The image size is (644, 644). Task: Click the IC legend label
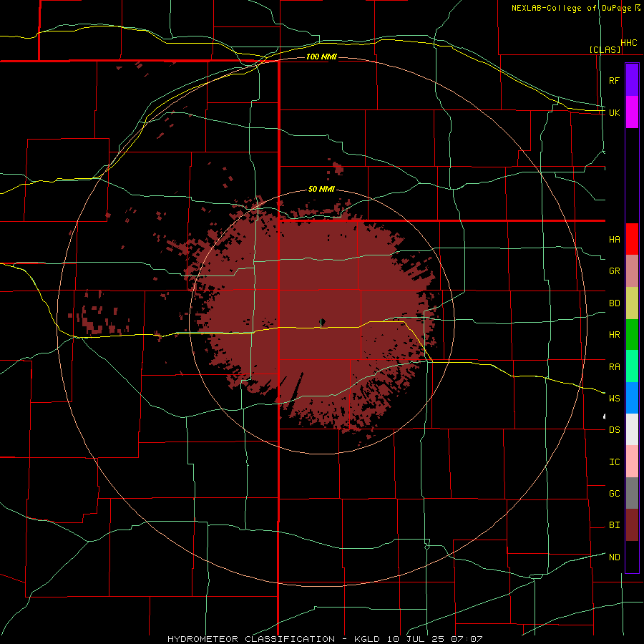(x=615, y=462)
